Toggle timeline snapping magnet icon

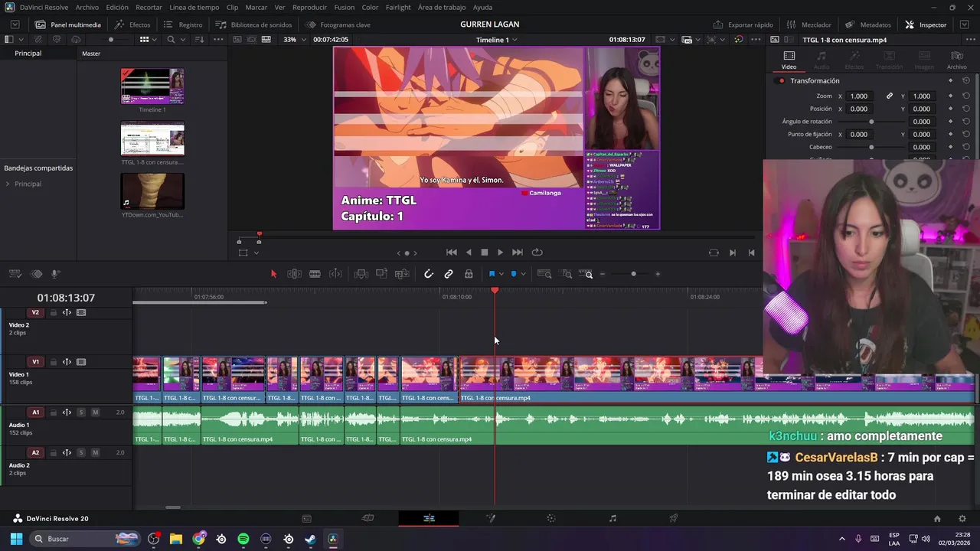[x=429, y=274]
